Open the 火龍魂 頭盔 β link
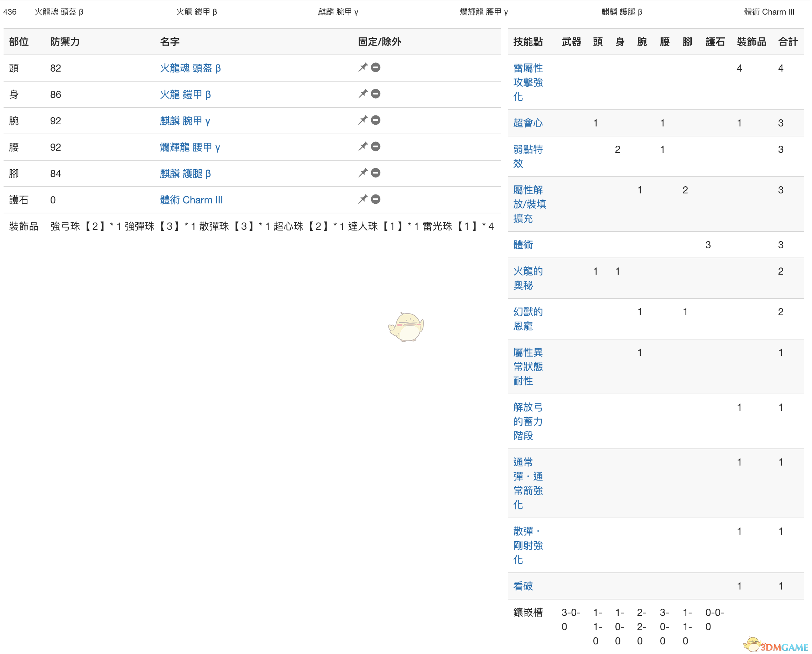 pyautogui.click(x=190, y=68)
